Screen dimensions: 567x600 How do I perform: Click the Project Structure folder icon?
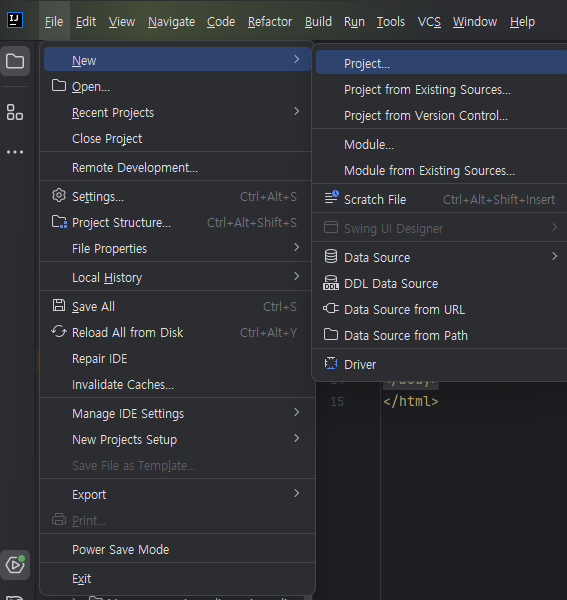(x=59, y=222)
